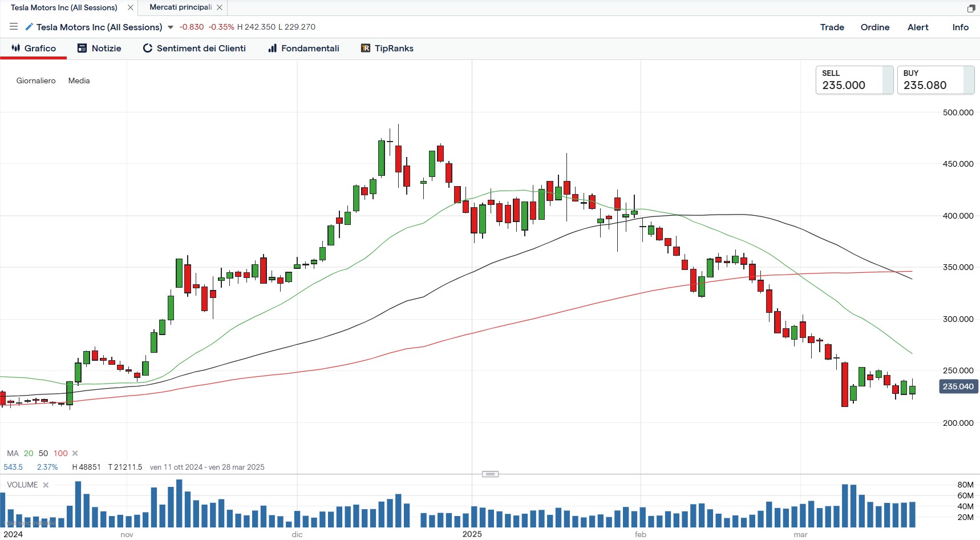Open the TipRanks tab
980x540 pixels.
pyautogui.click(x=387, y=49)
